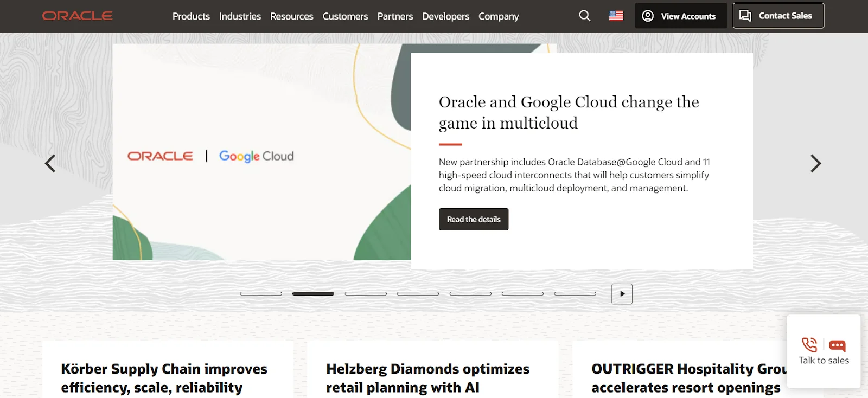
Task: Click the Contact Sales button
Action: coord(778,16)
